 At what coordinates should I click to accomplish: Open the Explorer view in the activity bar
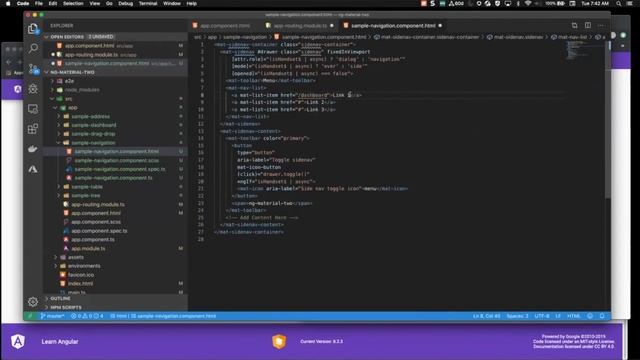(x=33, y=29)
